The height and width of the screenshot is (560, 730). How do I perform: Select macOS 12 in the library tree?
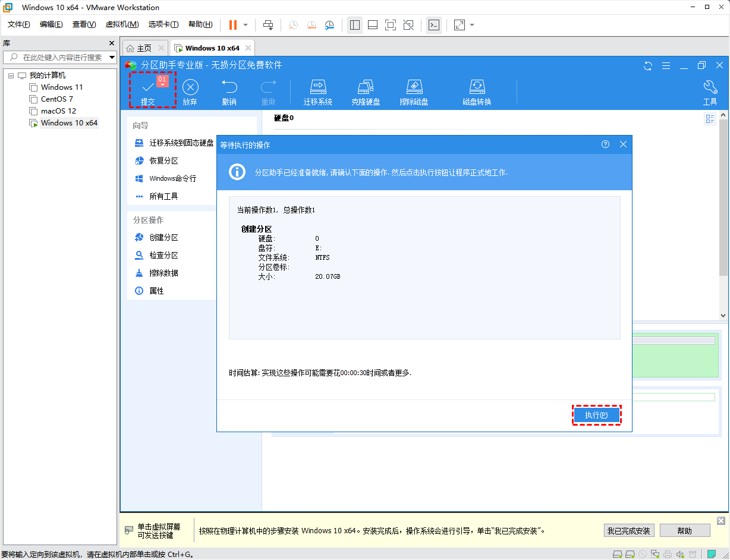(58, 111)
